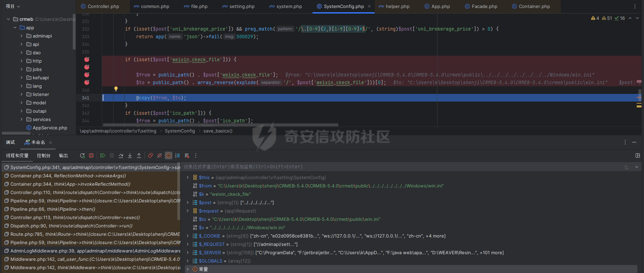This screenshot has width=644, height=273.
Task: Click the add-to-watches plus icon
Action: pyautogui.click(x=626, y=167)
